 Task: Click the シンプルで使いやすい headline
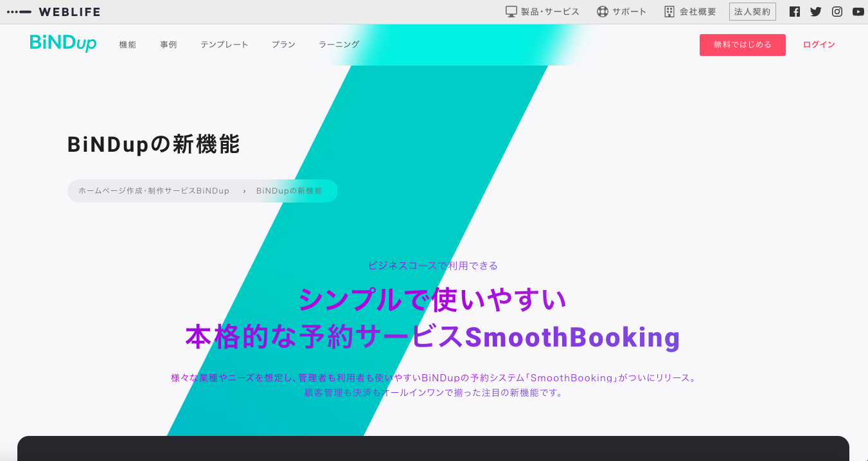coord(433,300)
